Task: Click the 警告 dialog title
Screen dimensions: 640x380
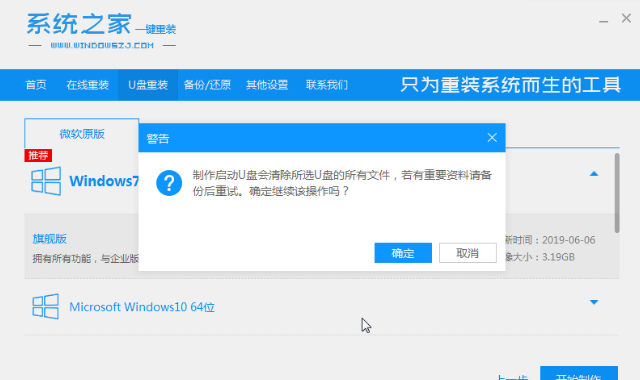Action: 158,139
